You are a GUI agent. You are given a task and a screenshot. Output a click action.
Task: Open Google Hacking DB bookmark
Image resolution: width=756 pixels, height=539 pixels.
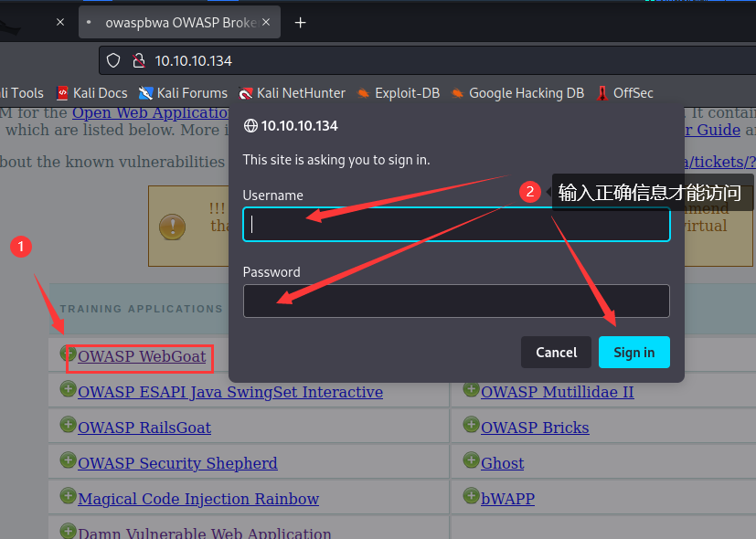click(517, 93)
